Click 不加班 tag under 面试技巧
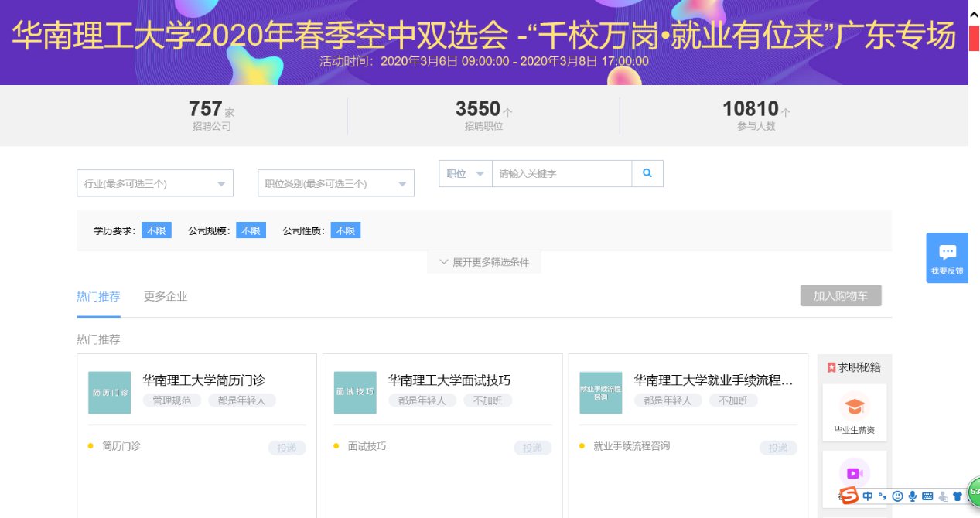 pos(488,400)
